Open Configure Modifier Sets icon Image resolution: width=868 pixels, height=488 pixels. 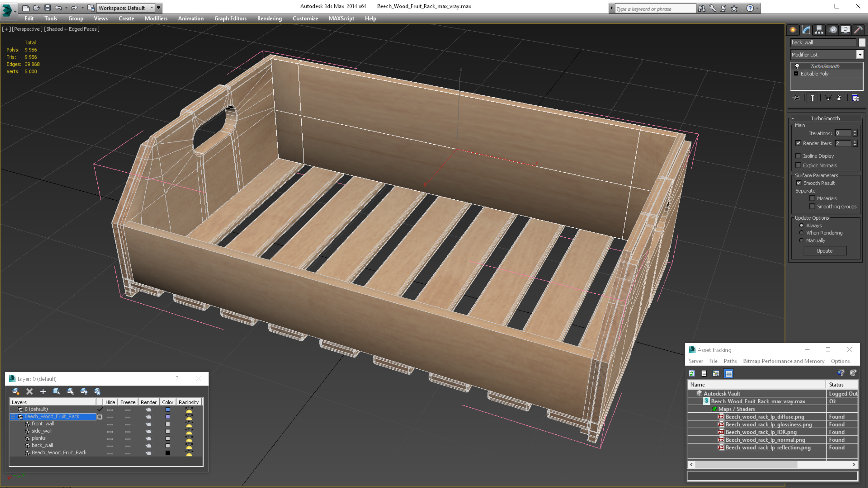pyautogui.click(x=855, y=98)
